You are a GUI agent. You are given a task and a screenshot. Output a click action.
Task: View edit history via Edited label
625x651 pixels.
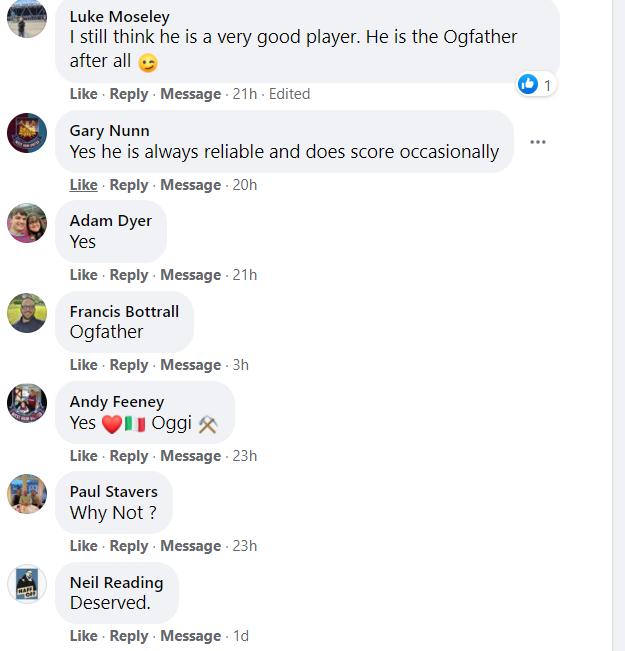click(289, 94)
